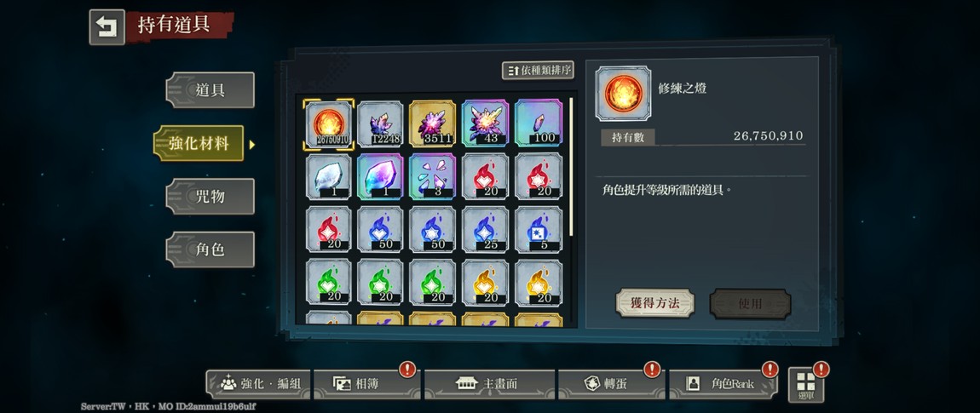This screenshot has width=980, height=413.
Task: Go to 主畫面 home screen
Action: tap(489, 384)
